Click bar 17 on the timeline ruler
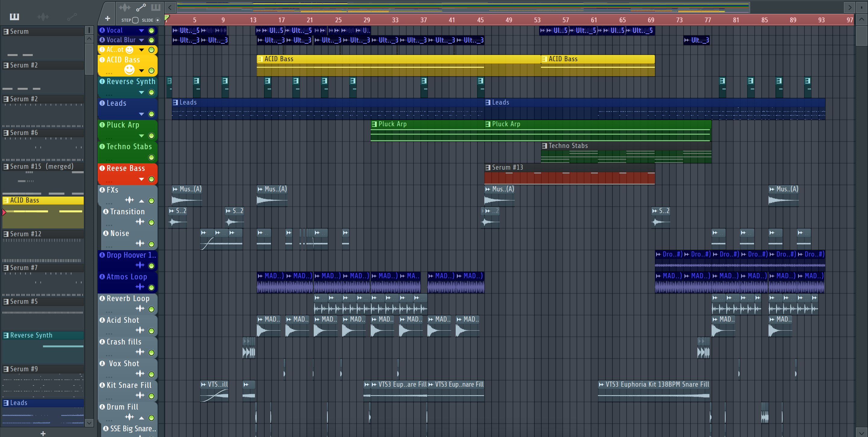The image size is (868, 437). [x=282, y=20]
